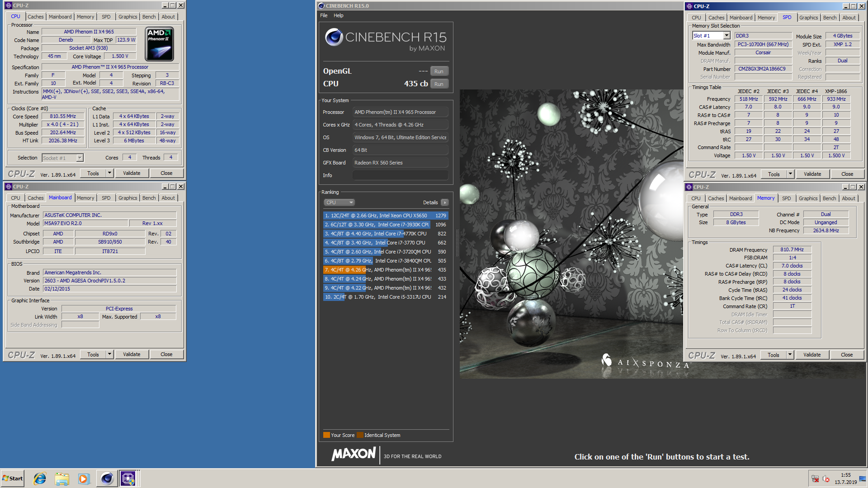
Task: Select ranking row 10 Core i5-3317U
Action: 386,297
